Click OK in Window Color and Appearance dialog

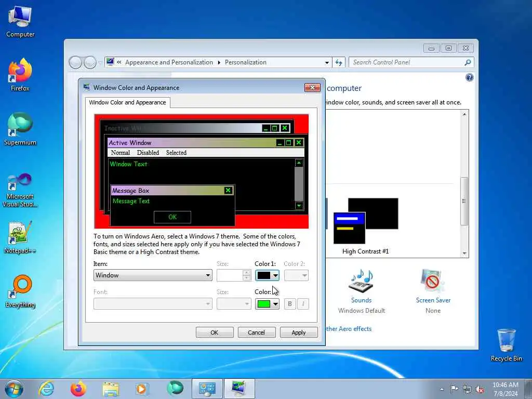215,332
